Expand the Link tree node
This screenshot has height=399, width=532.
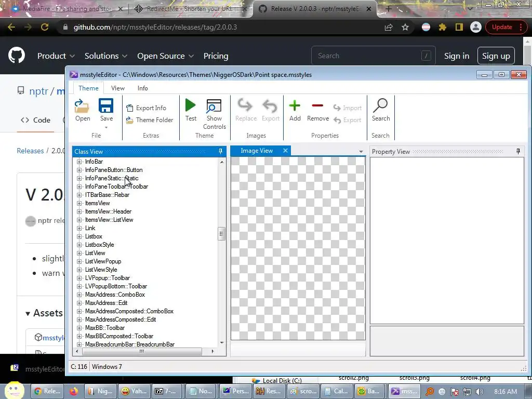pyautogui.click(x=79, y=228)
